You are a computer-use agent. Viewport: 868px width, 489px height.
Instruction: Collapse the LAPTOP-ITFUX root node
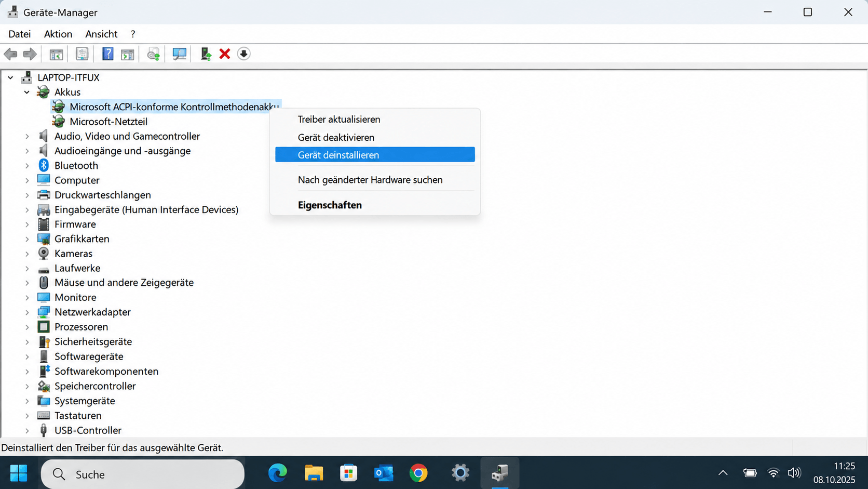(10, 77)
